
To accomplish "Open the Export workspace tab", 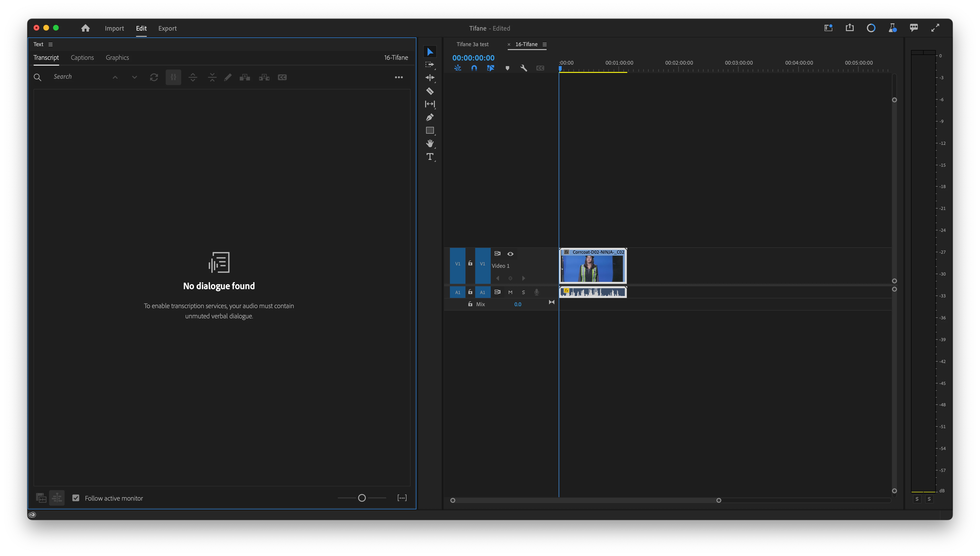I will pos(167,28).
